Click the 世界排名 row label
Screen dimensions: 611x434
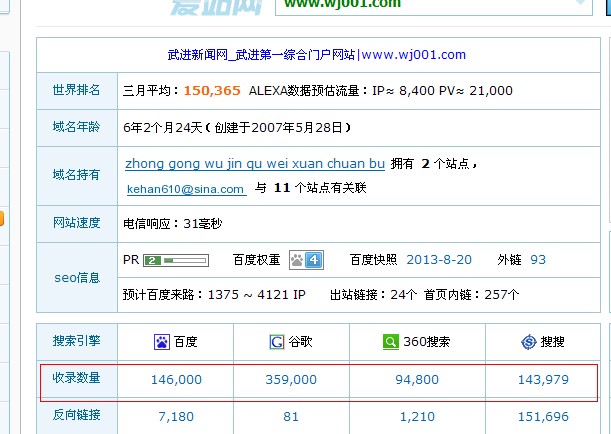[76, 90]
